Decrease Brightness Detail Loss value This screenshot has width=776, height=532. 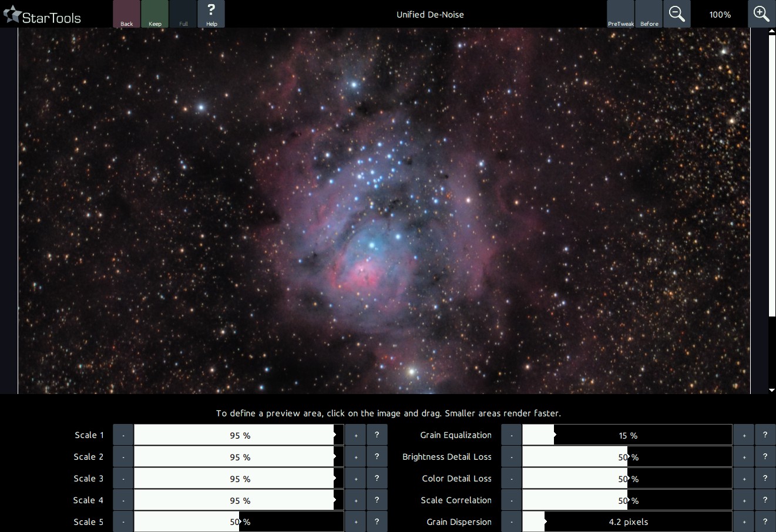(512, 457)
